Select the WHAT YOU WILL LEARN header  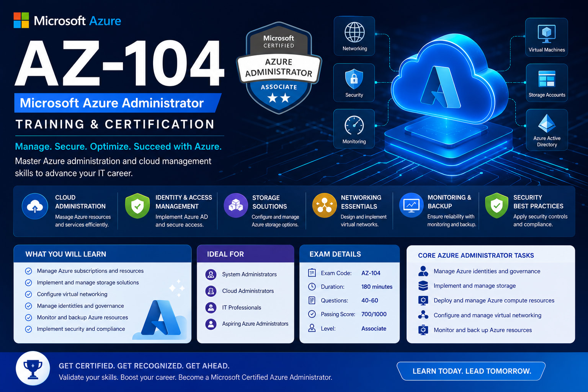click(102, 254)
